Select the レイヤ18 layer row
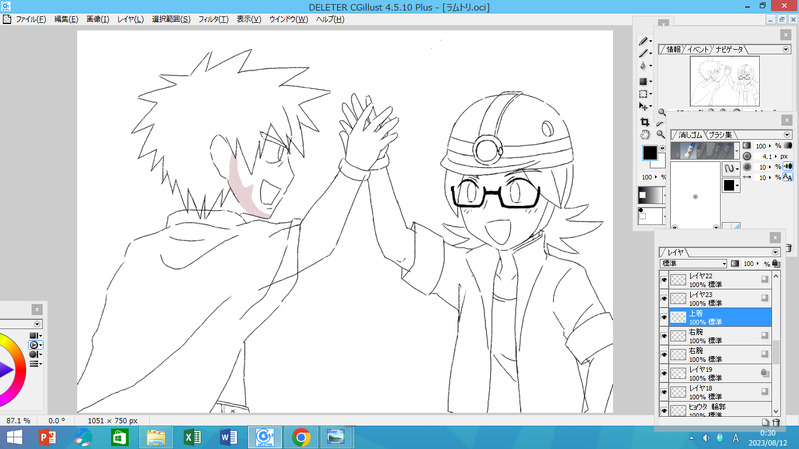 click(x=720, y=392)
